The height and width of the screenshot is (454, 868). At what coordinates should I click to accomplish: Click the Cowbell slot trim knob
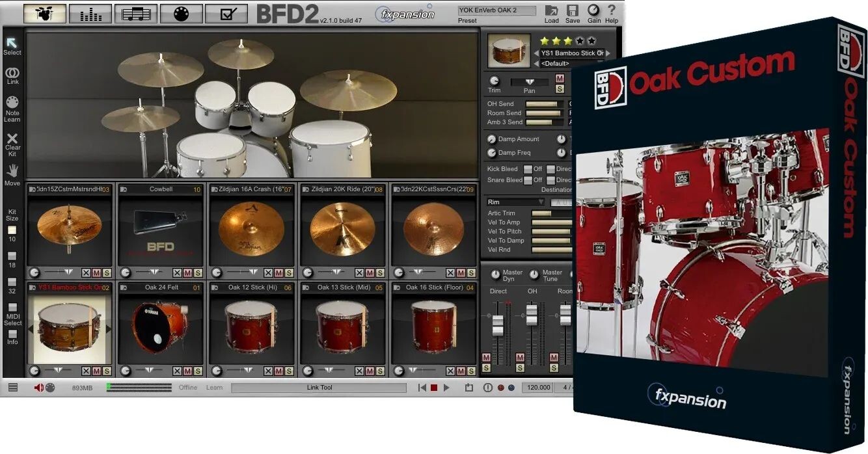(x=126, y=273)
